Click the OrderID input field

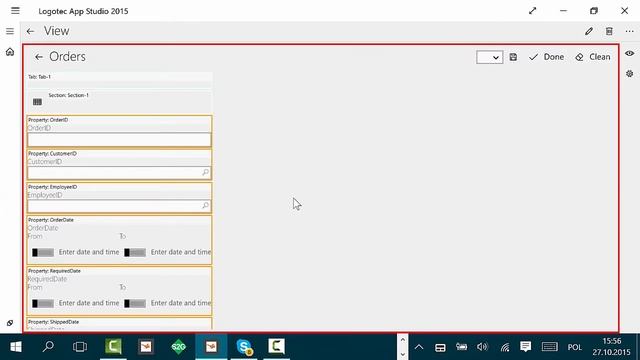(x=119, y=140)
